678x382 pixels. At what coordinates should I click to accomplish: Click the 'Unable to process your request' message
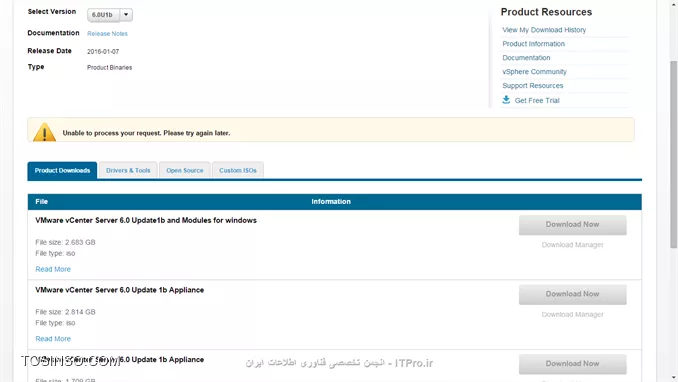(x=146, y=133)
